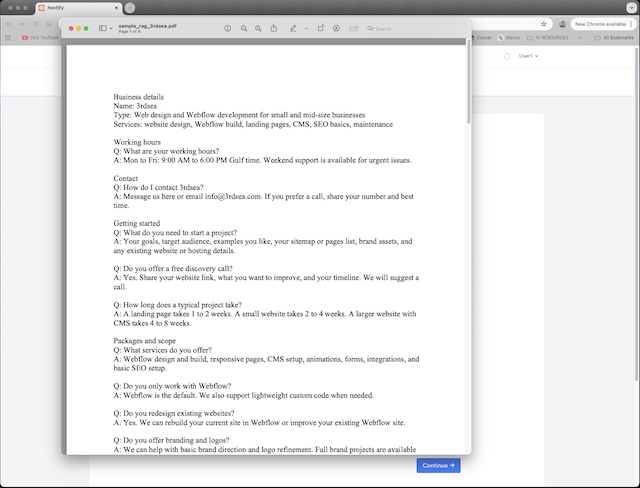Click 'Q: Do you offer branding and logos?'
Screen dimensions: 640x488
(171, 440)
